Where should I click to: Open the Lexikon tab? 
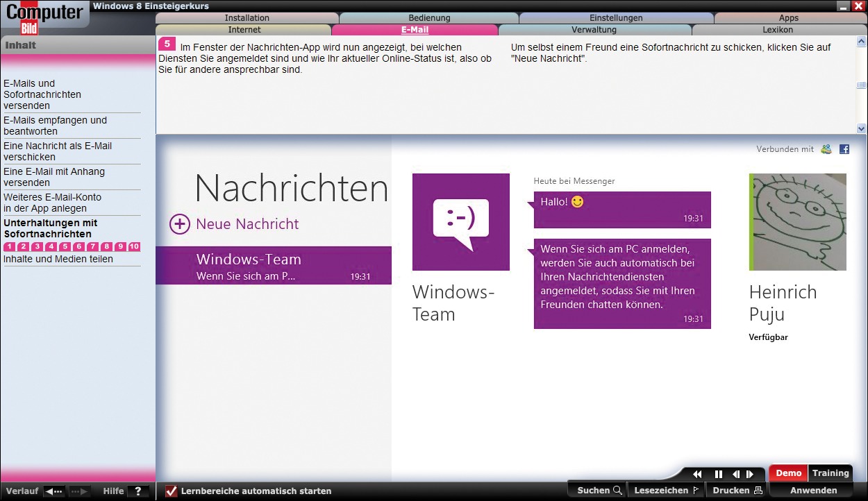[x=778, y=30]
